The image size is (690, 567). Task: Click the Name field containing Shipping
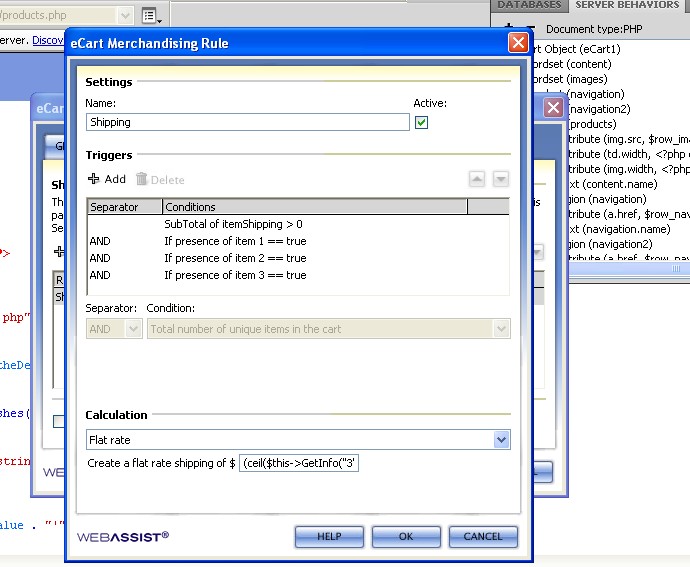[x=248, y=122]
